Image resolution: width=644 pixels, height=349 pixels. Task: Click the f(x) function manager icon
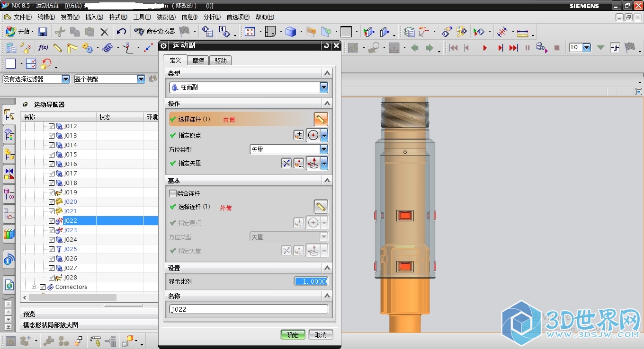tap(43, 48)
